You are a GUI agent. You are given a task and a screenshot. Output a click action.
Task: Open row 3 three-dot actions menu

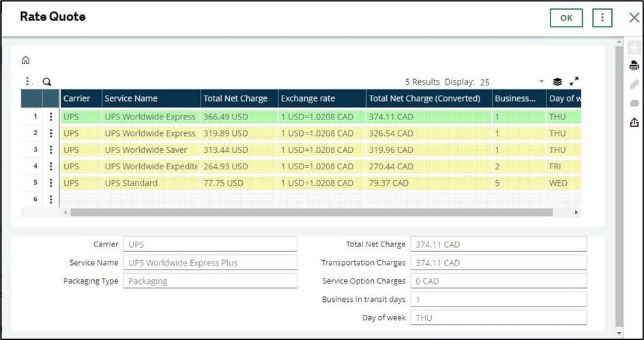[x=51, y=150]
